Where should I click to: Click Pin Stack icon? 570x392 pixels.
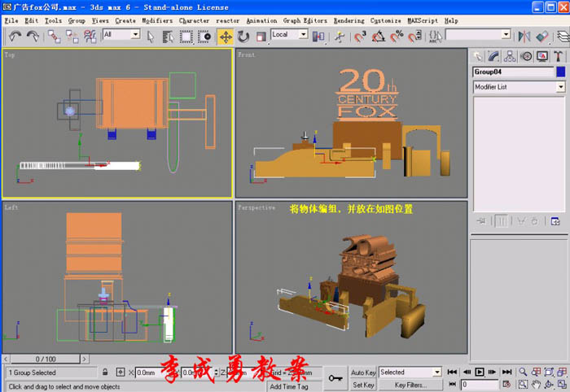pyautogui.click(x=482, y=220)
